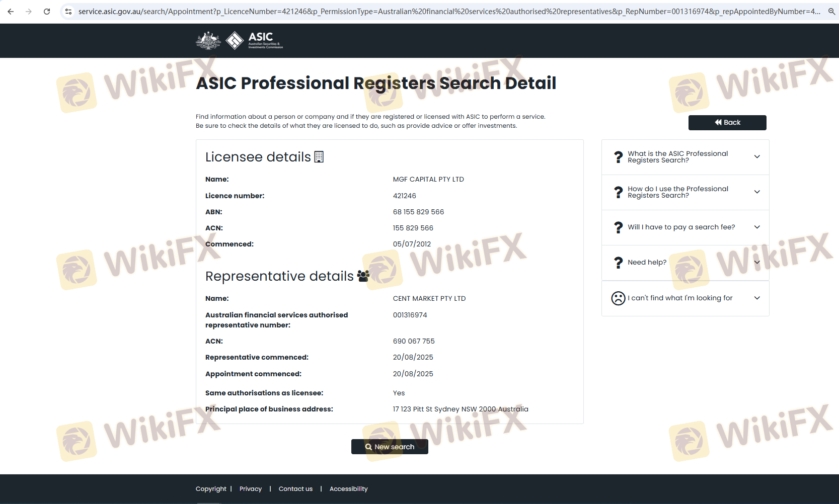Reload the page with refresh icon
The image size is (839, 504).
pyautogui.click(x=47, y=12)
